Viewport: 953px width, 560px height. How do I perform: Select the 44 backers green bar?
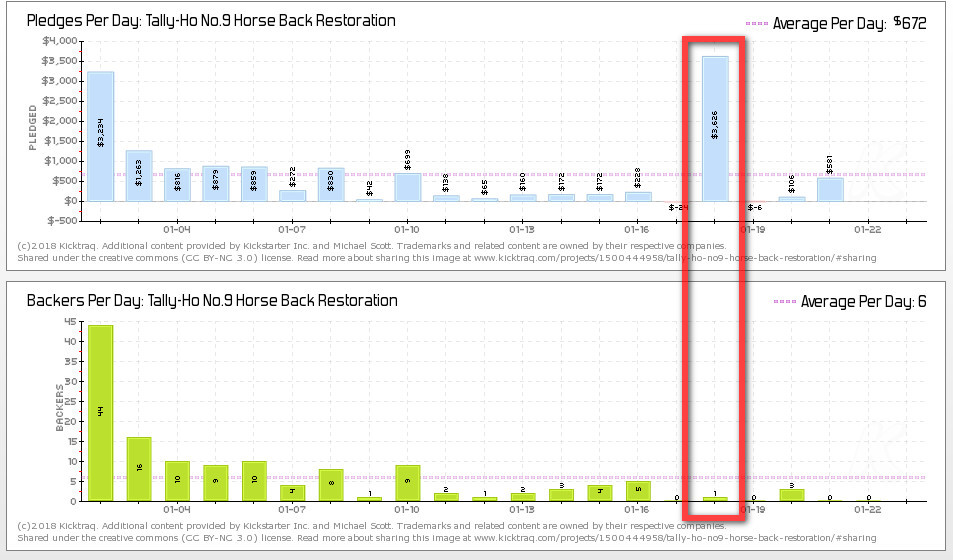pyautogui.click(x=100, y=412)
